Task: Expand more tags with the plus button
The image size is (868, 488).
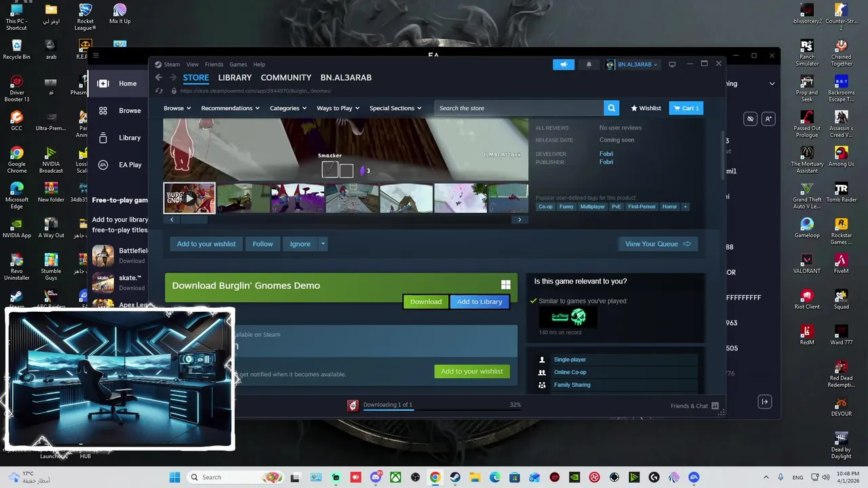Action: click(x=685, y=207)
